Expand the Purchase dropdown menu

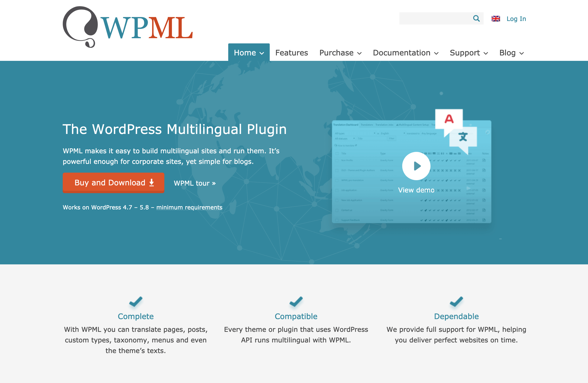(x=340, y=52)
